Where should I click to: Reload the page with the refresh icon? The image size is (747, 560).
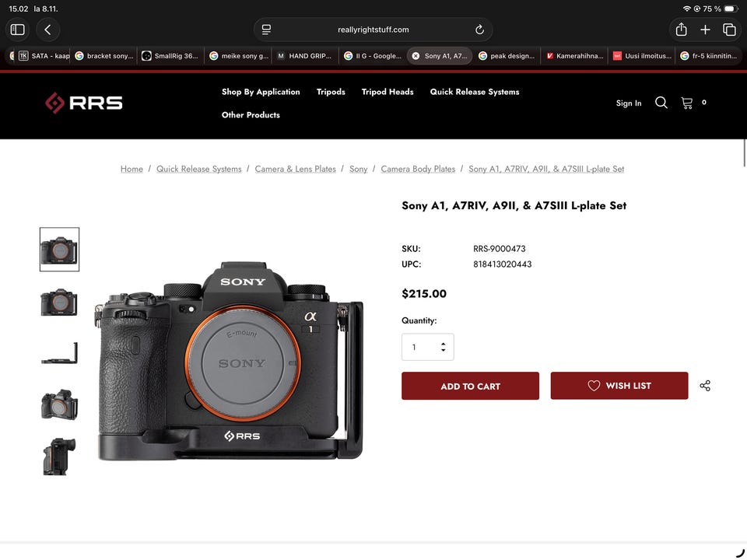click(479, 30)
